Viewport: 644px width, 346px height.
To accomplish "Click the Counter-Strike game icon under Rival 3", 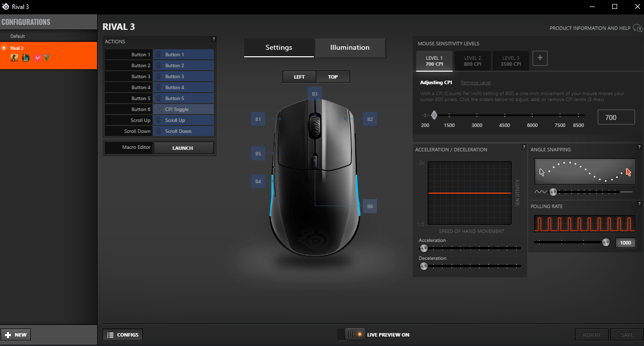I will tap(14, 58).
